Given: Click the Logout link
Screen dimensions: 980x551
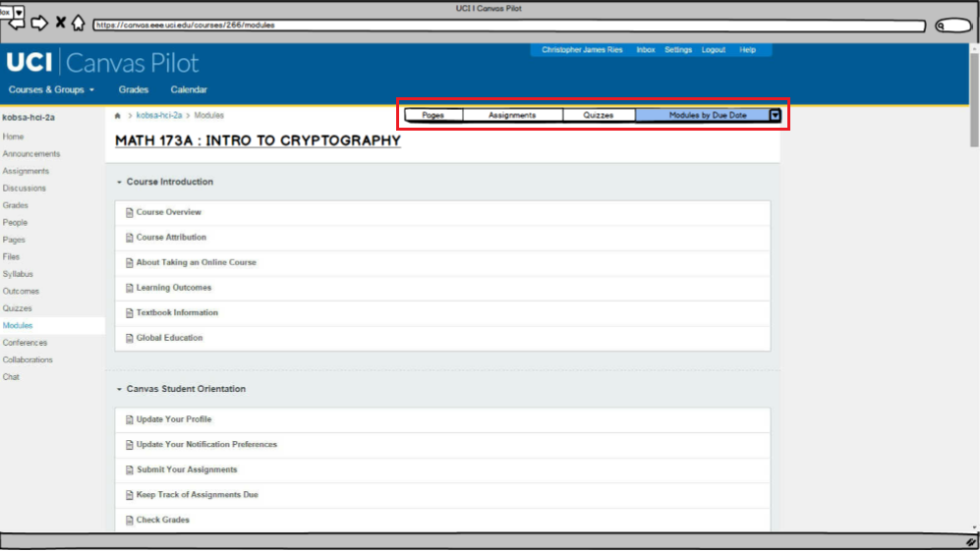Looking at the screenshot, I should click(x=714, y=50).
